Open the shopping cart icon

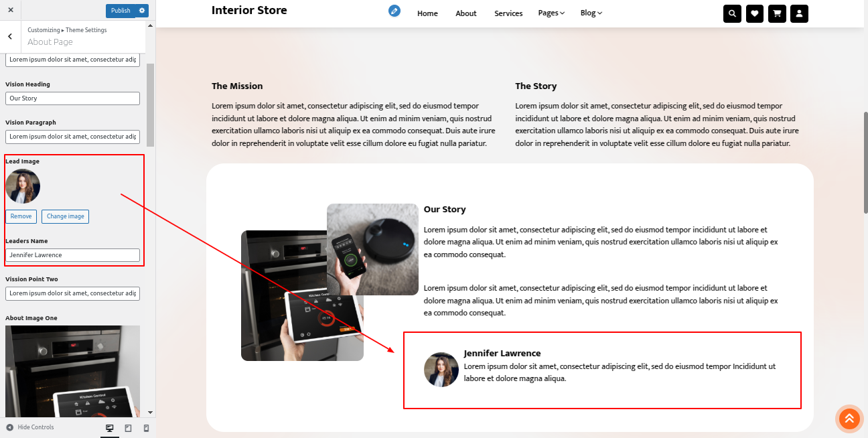coord(777,13)
